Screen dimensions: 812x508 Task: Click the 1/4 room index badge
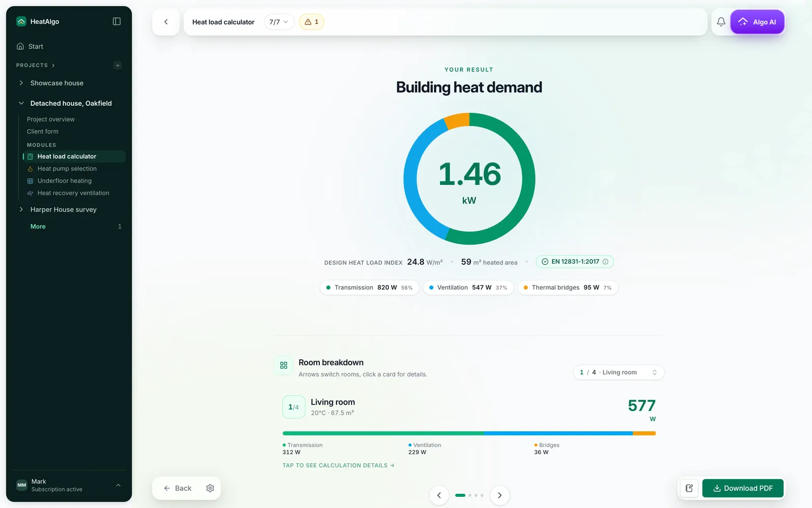coord(294,407)
